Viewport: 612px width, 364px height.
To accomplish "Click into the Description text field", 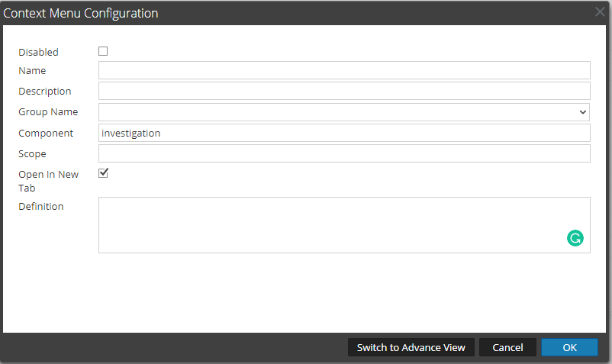I will pos(344,92).
